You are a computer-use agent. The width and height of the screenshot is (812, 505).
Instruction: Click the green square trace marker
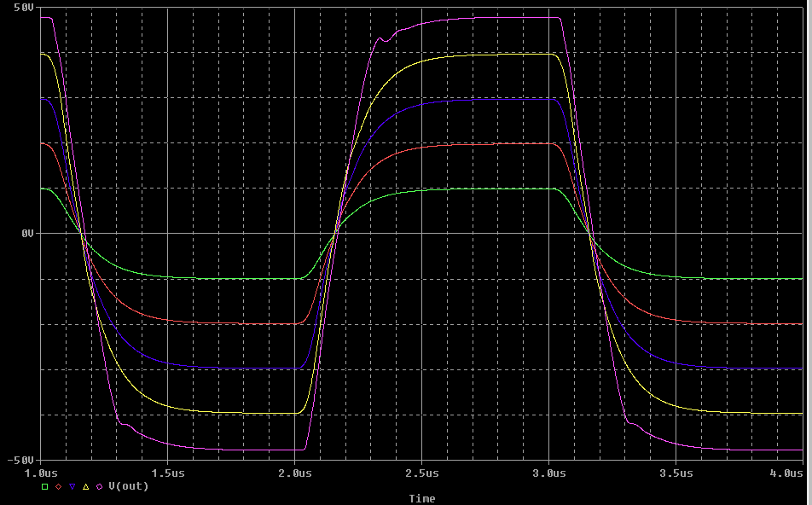click(x=44, y=486)
